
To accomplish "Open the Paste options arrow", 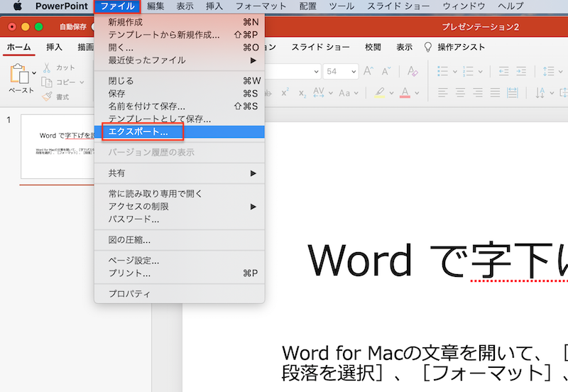I will pos(34,73).
